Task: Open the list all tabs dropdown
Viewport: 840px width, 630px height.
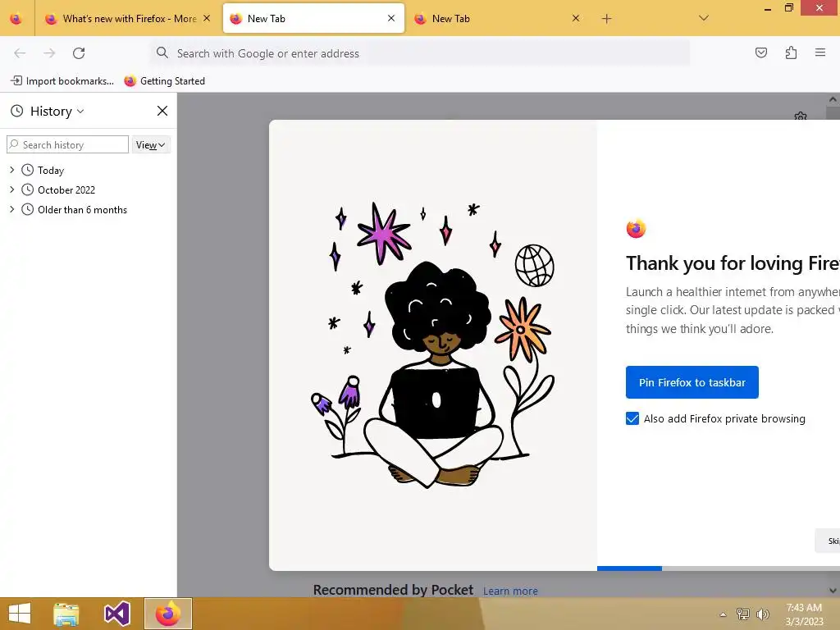Action: (x=704, y=18)
